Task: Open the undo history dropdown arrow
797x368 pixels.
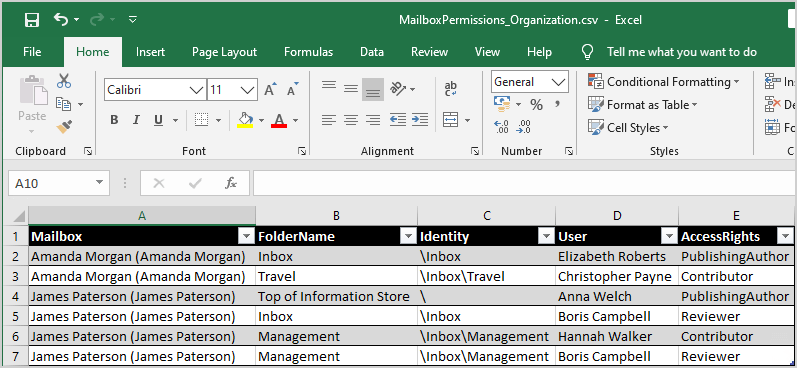Action: [76, 20]
